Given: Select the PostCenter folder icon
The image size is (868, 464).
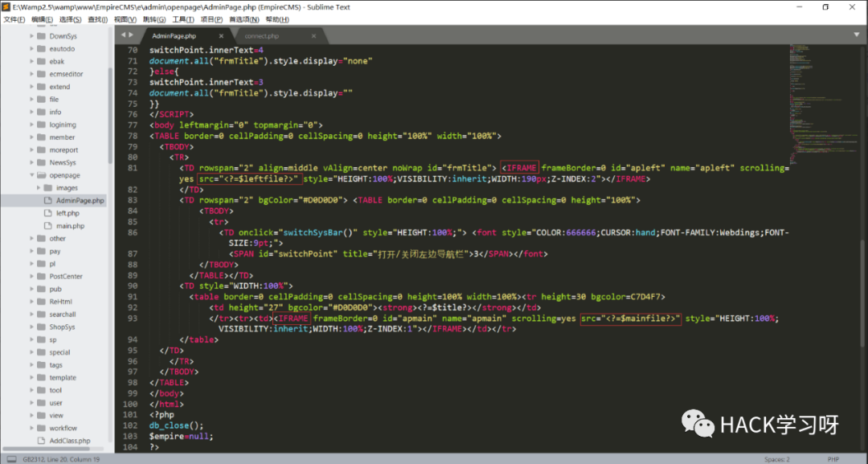Looking at the screenshot, I should pyautogui.click(x=41, y=277).
